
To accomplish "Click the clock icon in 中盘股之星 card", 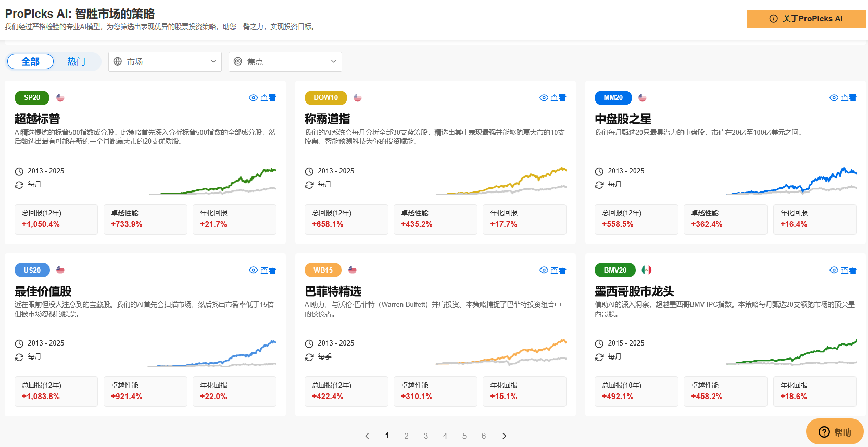I will point(599,171).
